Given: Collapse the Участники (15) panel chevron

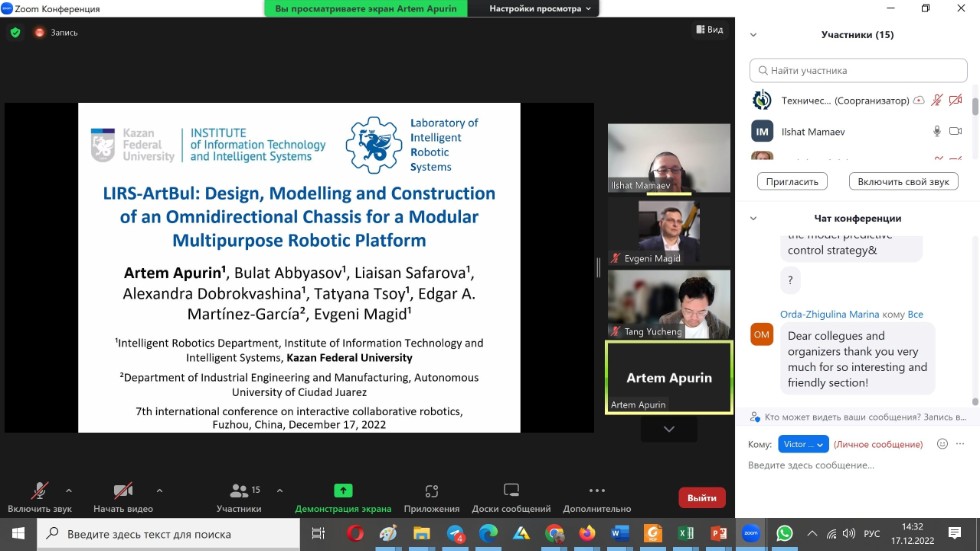Looking at the screenshot, I should pos(753,34).
